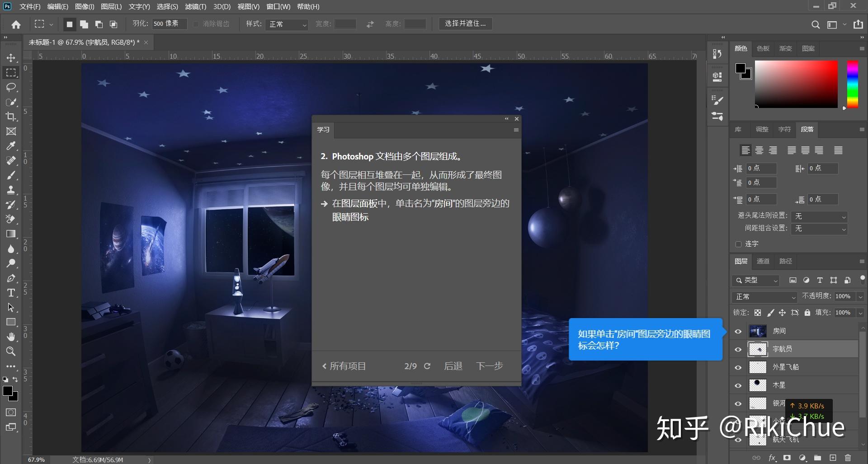Select the Lasso tool

coord(11,87)
